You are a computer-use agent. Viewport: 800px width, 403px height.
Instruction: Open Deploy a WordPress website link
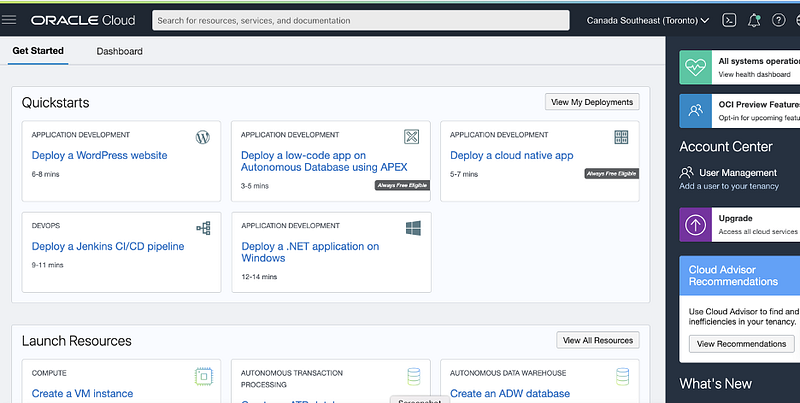99,156
